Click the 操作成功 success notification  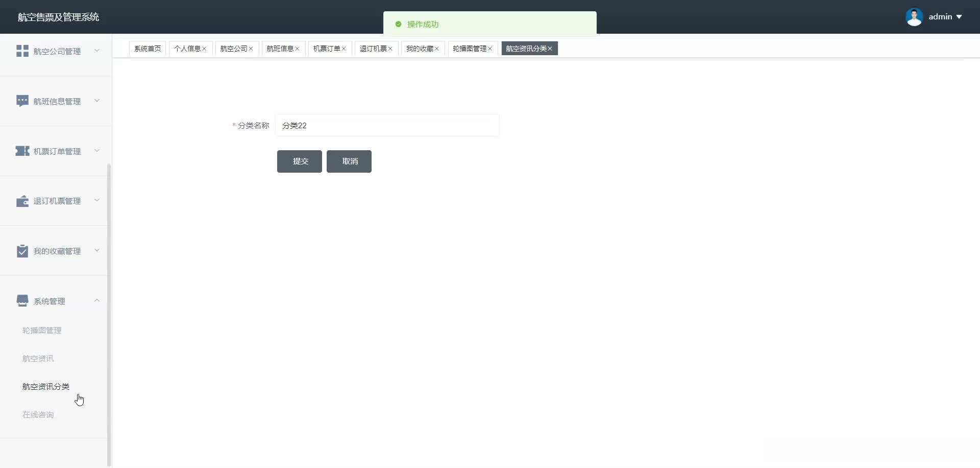[x=490, y=24]
